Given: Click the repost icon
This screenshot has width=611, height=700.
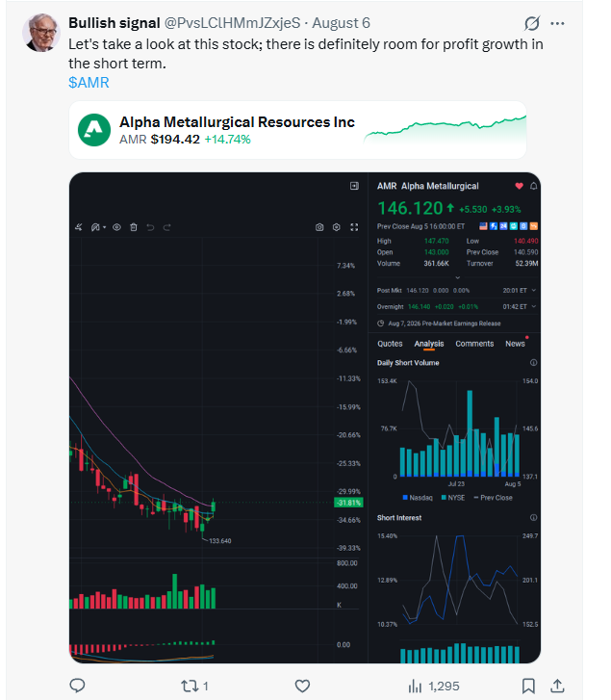Looking at the screenshot, I should pos(190,686).
